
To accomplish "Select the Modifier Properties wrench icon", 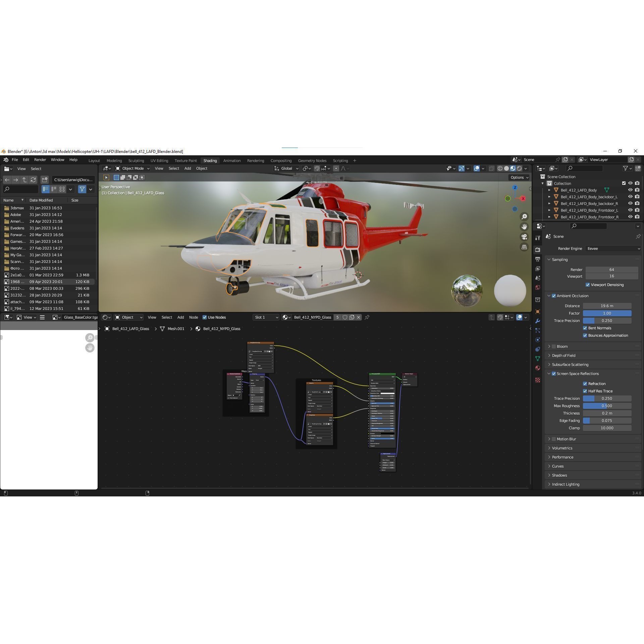I will tap(538, 321).
